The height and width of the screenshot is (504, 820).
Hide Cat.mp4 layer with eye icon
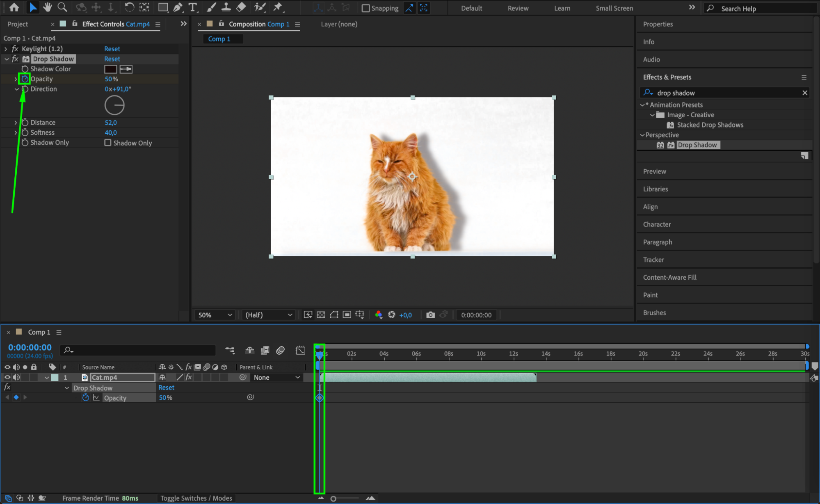pos(7,377)
